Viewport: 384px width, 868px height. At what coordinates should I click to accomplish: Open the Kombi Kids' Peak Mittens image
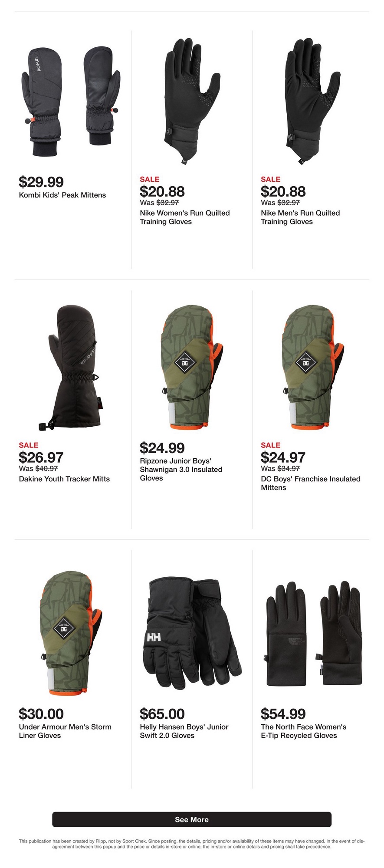point(71,102)
